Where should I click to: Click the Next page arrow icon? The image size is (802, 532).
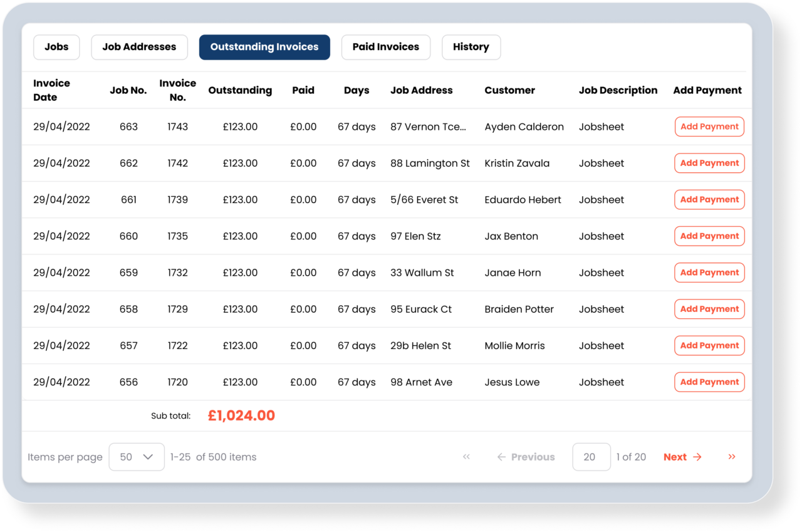700,457
